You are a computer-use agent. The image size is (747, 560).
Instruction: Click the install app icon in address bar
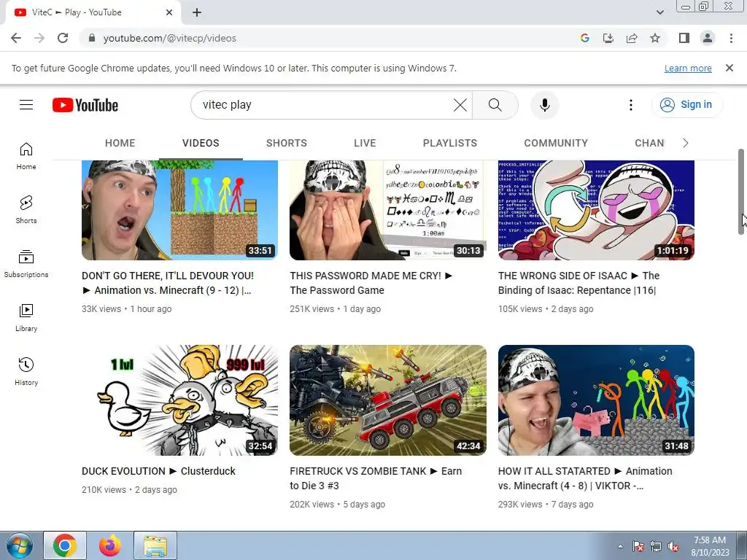pos(608,38)
